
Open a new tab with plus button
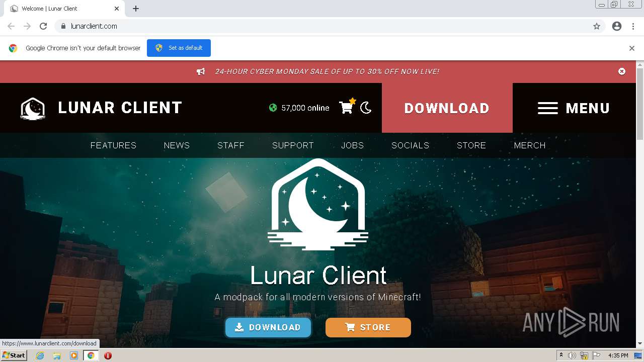136,9
